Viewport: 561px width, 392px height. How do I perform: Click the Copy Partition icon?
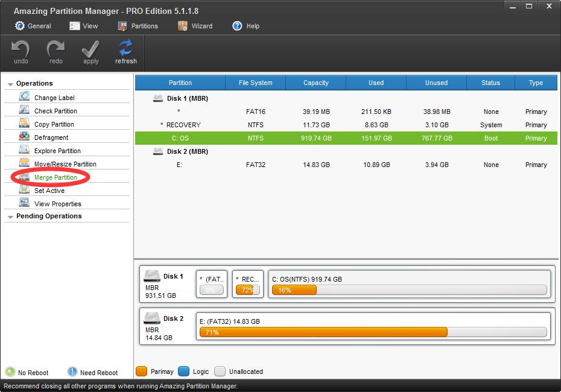click(x=24, y=123)
